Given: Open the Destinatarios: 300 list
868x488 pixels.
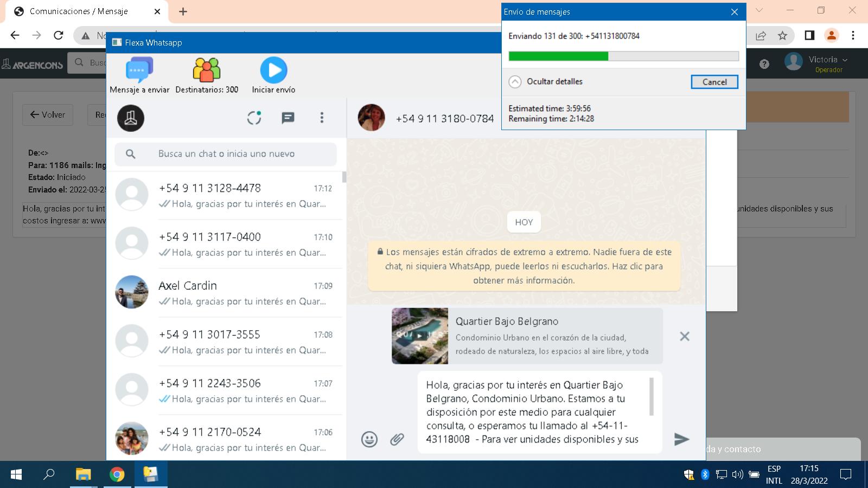Looking at the screenshot, I should pos(207,76).
